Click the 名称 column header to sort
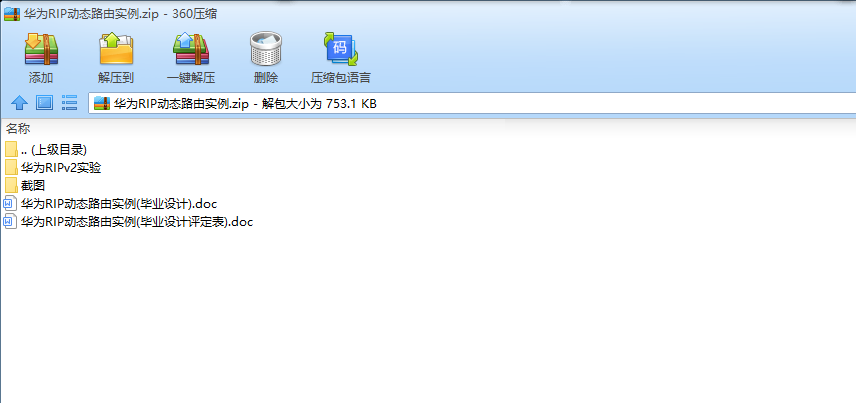Image resolution: width=856 pixels, height=403 pixels. coord(18,129)
